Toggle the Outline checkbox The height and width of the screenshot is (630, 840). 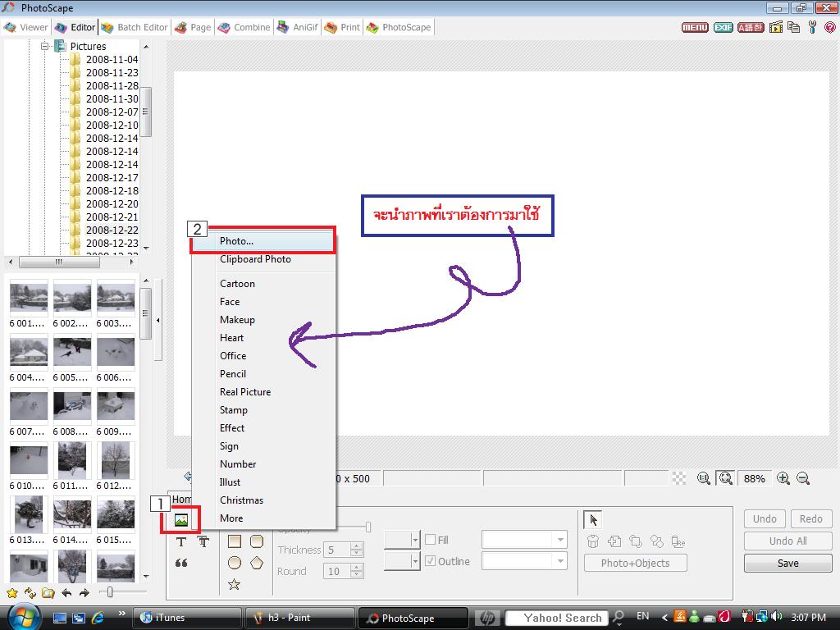(x=430, y=561)
